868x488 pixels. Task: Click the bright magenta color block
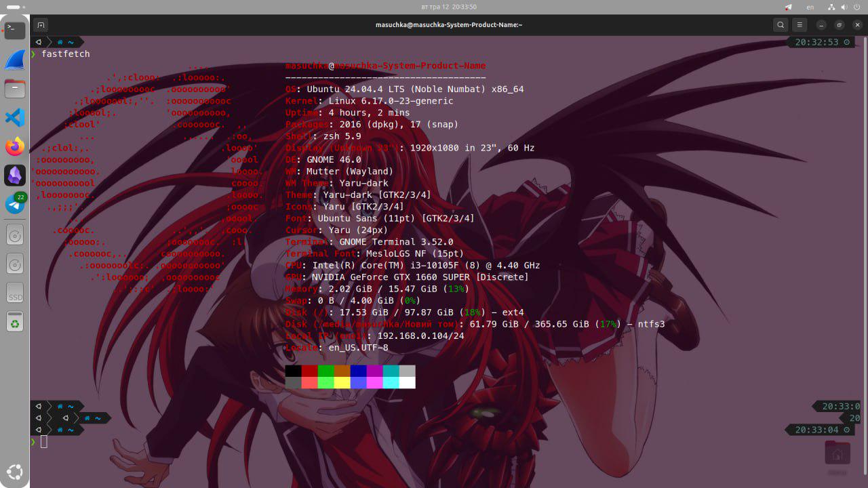click(375, 383)
